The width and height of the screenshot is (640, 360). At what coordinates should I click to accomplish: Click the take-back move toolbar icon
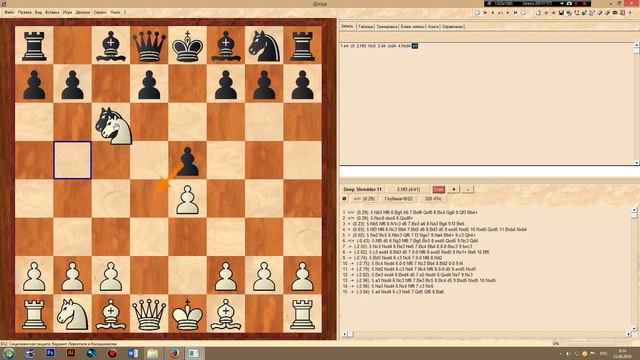click(x=500, y=13)
